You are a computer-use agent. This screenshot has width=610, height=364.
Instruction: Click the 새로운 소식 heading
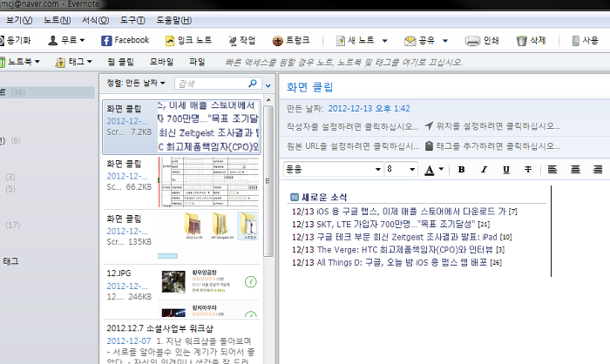(324, 197)
